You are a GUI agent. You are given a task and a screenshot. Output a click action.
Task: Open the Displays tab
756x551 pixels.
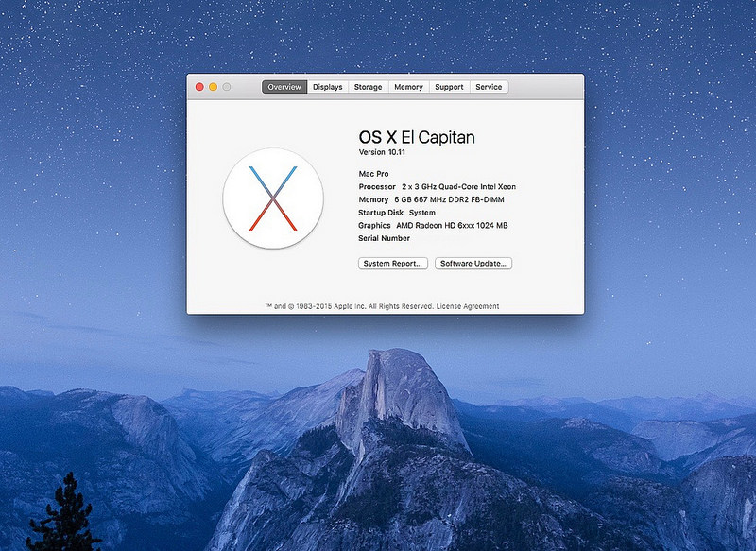coord(327,87)
